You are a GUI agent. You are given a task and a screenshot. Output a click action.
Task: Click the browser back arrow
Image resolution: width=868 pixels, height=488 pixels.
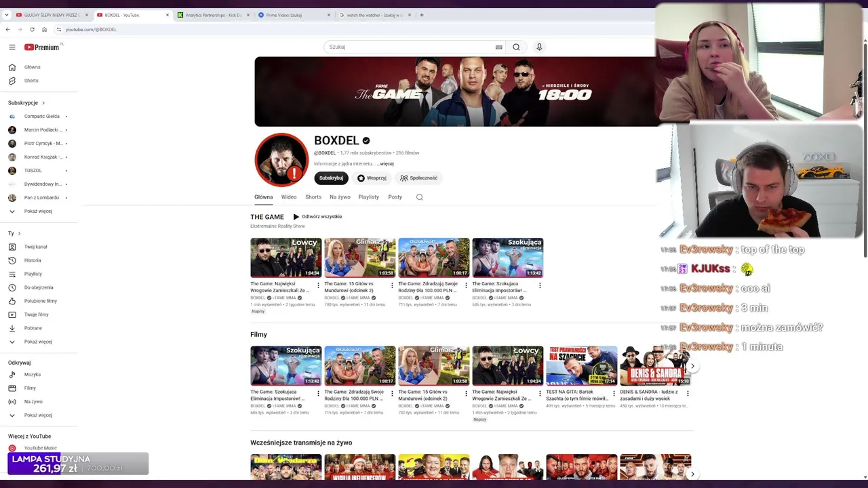[x=7, y=29]
